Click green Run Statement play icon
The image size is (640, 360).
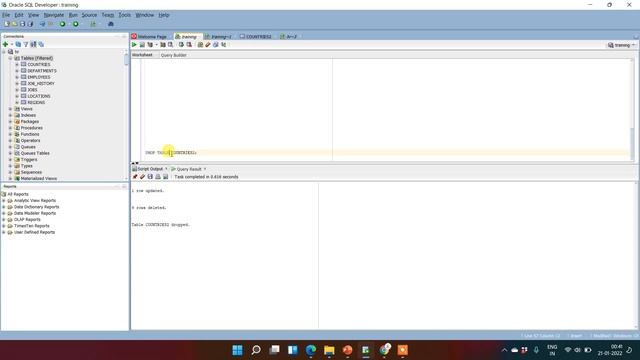tap(134, 44)
